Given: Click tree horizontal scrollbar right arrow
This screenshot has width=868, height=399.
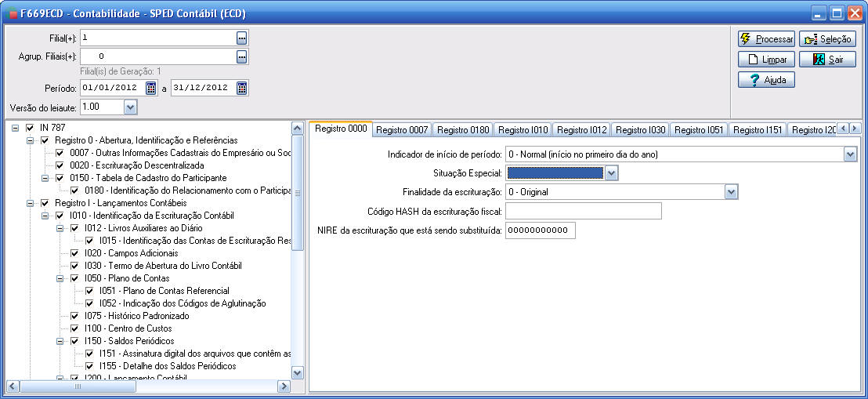Looking at the screenshot, I should pyautogui.click(x=284, y=386).
